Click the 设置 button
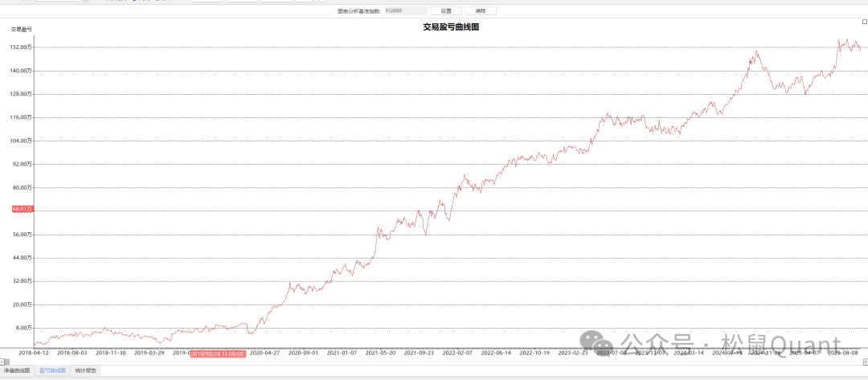Image resolution: width=868 pixels, height=380 pixels. point(446,11)
